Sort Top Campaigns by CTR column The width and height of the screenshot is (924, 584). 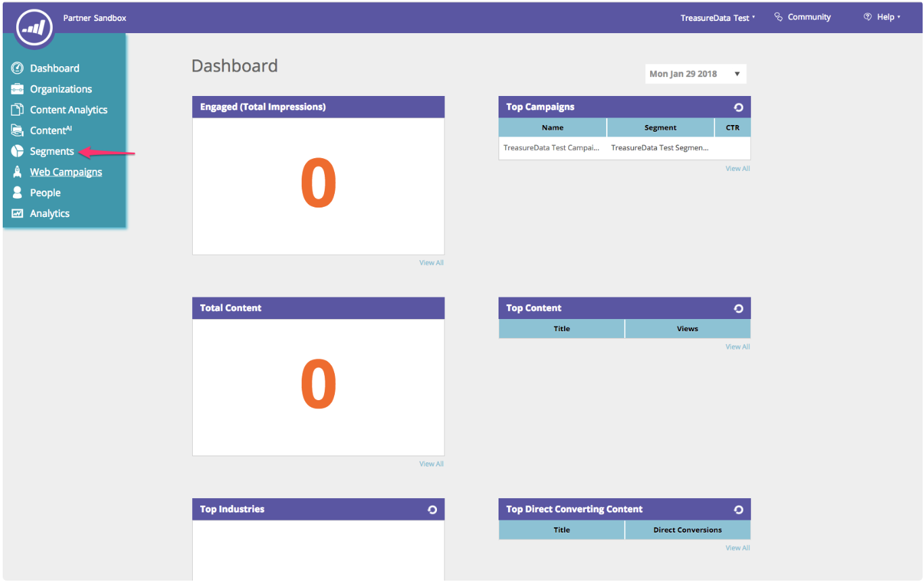[733, 128]
